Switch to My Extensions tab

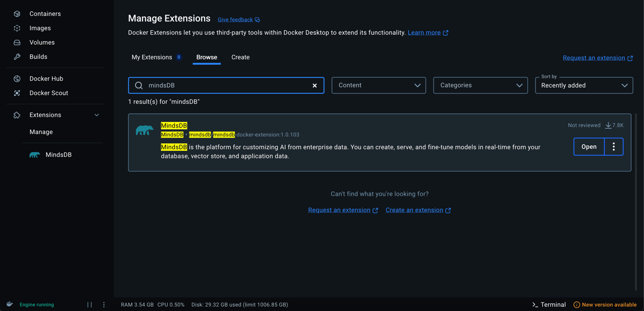pyautogui.click(x=157, y=57)
